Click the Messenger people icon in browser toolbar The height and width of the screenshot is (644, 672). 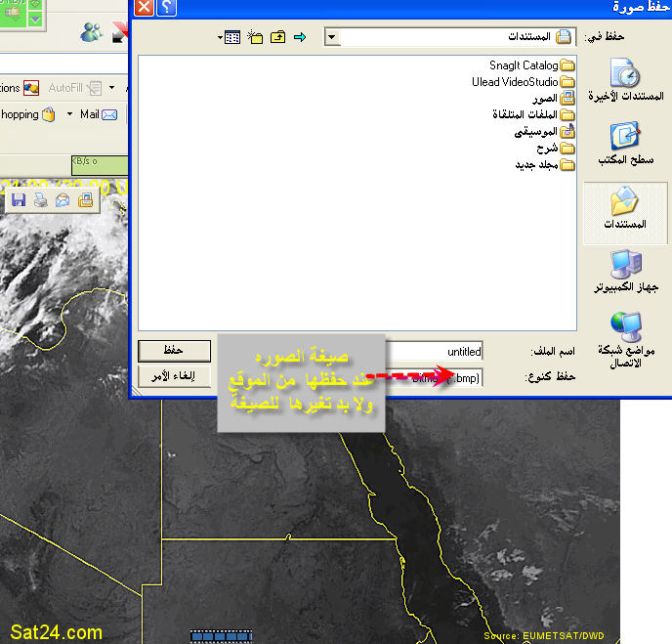(x=91, y=32)
